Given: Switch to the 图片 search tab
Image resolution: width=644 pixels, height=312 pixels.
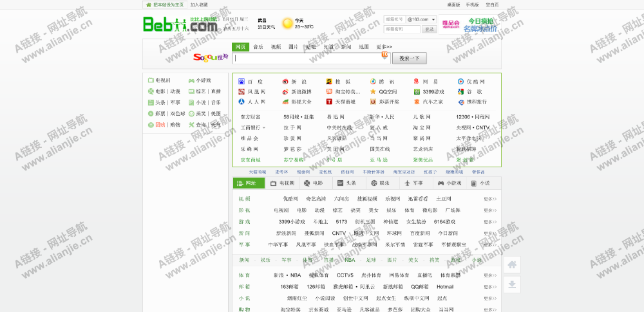Looking at the screenshot, I should pyautogui.click(x=293, y=47).
